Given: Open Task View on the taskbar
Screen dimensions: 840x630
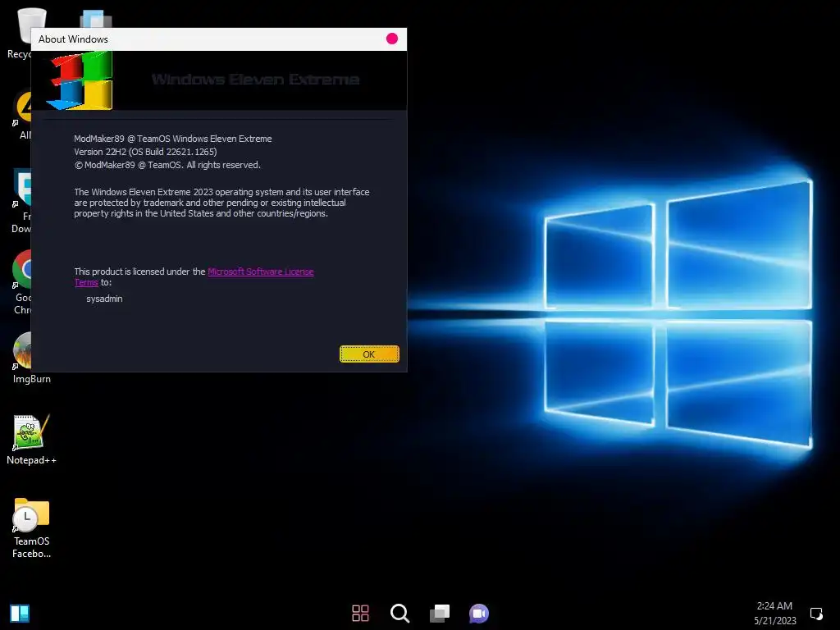Looking at the screenshot, I should click(x=440, y=614).
